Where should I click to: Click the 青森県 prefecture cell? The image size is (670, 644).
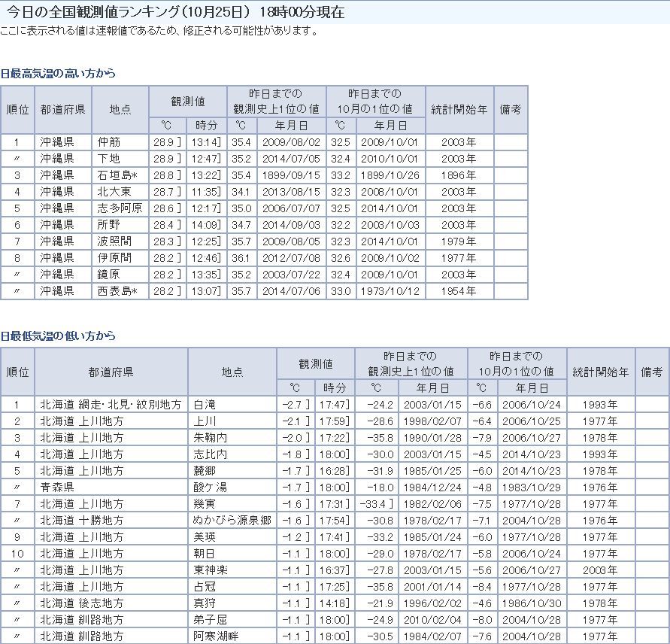(x=57, y=488)
